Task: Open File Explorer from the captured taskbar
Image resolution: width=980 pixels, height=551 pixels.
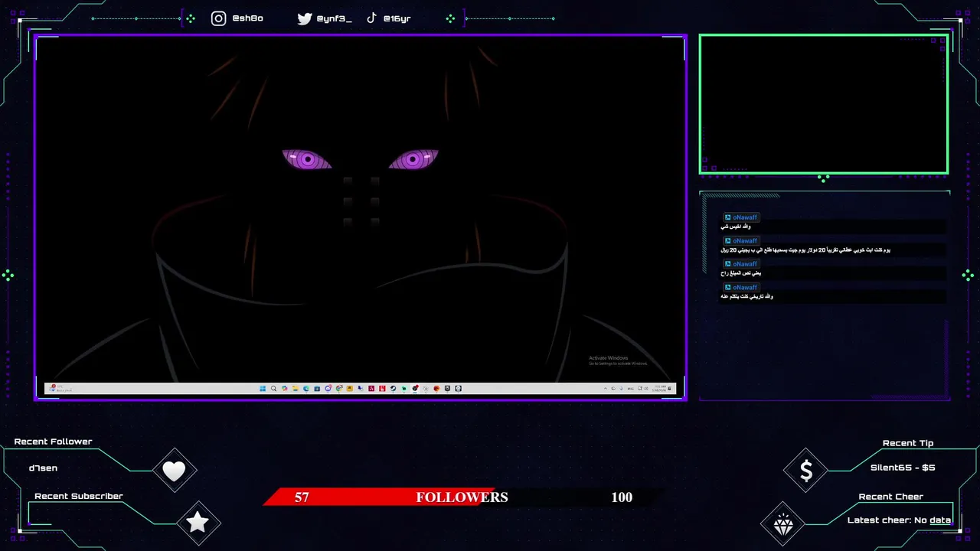Action: [296, 389]
